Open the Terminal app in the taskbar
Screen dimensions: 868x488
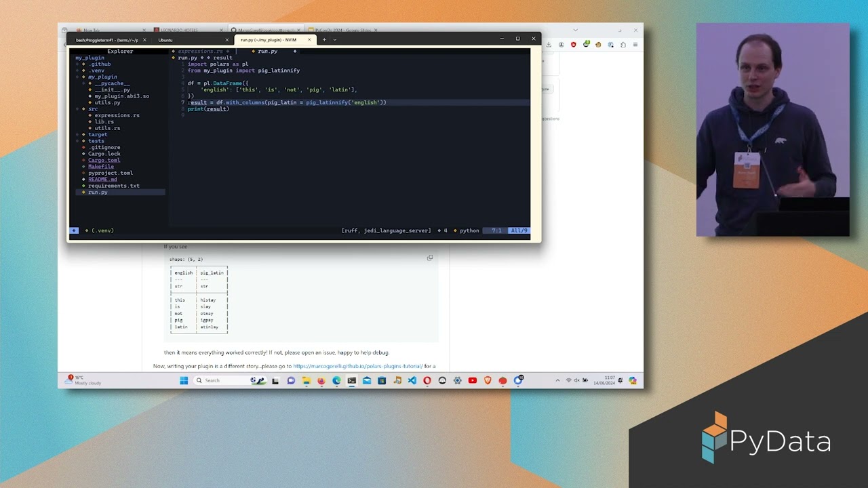tap(352, 380)
